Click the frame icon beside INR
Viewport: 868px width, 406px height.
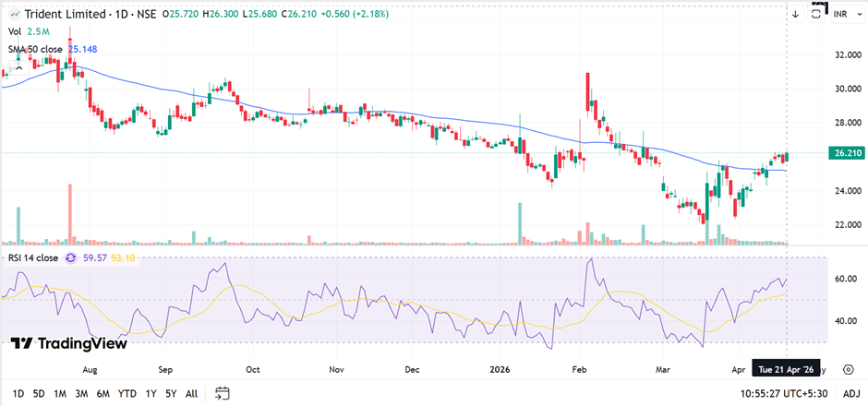pyautogui.click(x=817, y=12)
